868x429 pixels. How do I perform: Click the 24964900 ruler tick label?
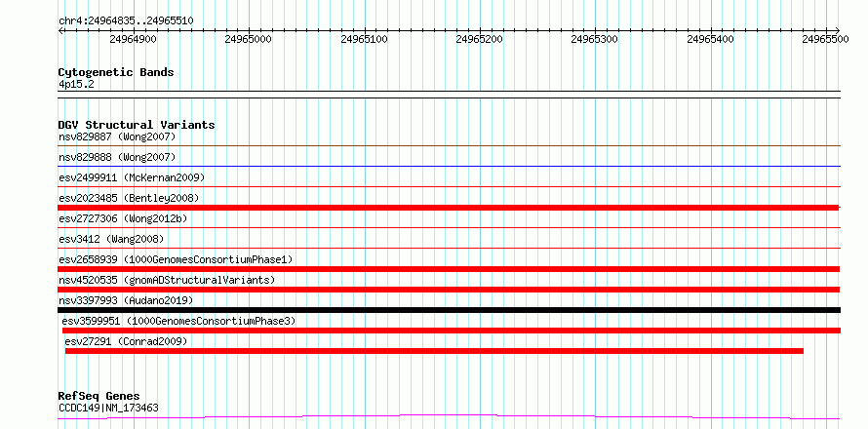point(134,39)
